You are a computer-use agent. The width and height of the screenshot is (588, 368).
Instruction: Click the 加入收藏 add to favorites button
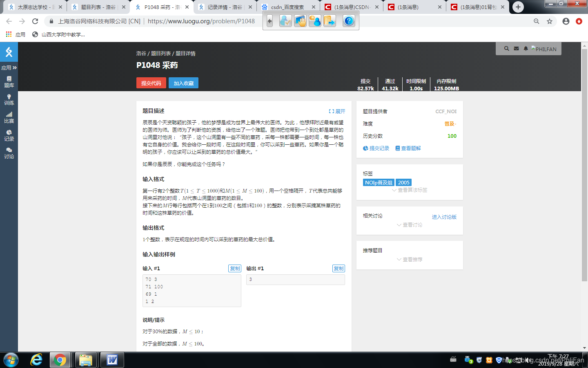[183, 83]
